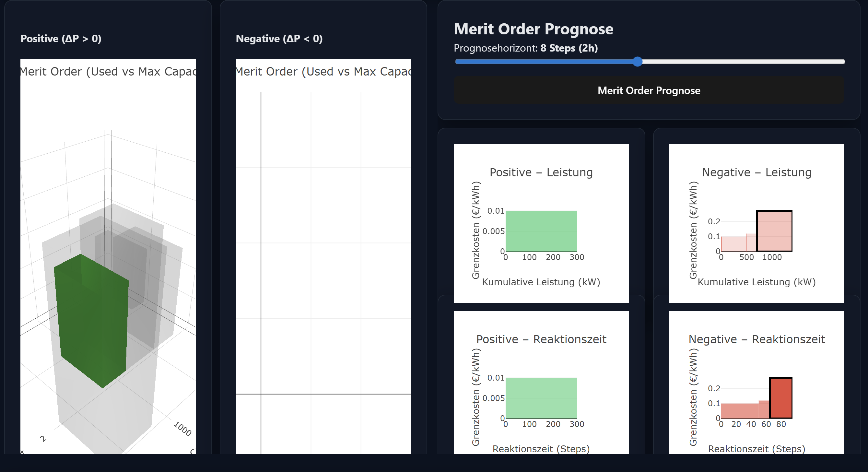Click the 'Positive – Reaktionszeit' chart title

pos(541,339)
